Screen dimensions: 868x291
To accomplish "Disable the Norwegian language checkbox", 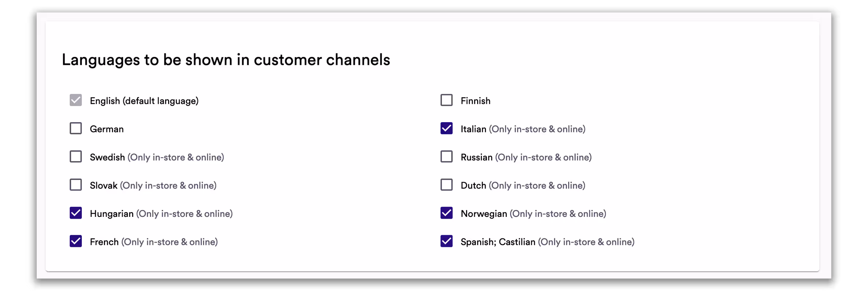I will pyautogui.click(x=446, y=213).
